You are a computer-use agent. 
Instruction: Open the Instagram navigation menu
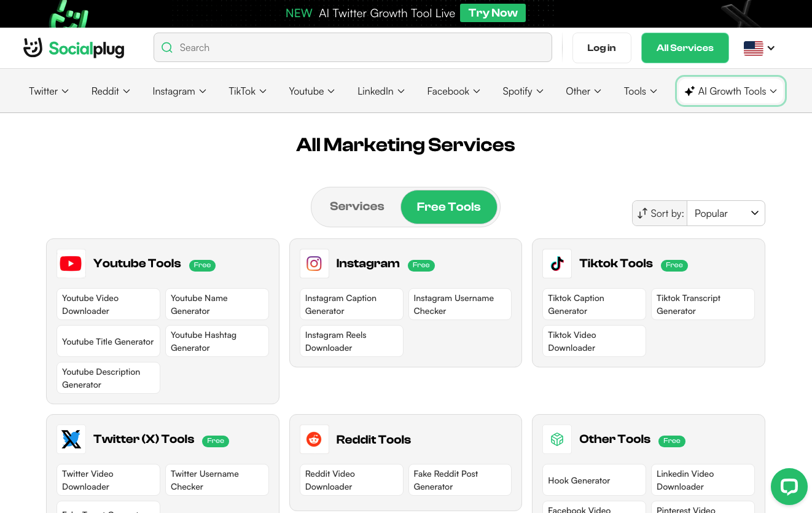coord(179,91)
